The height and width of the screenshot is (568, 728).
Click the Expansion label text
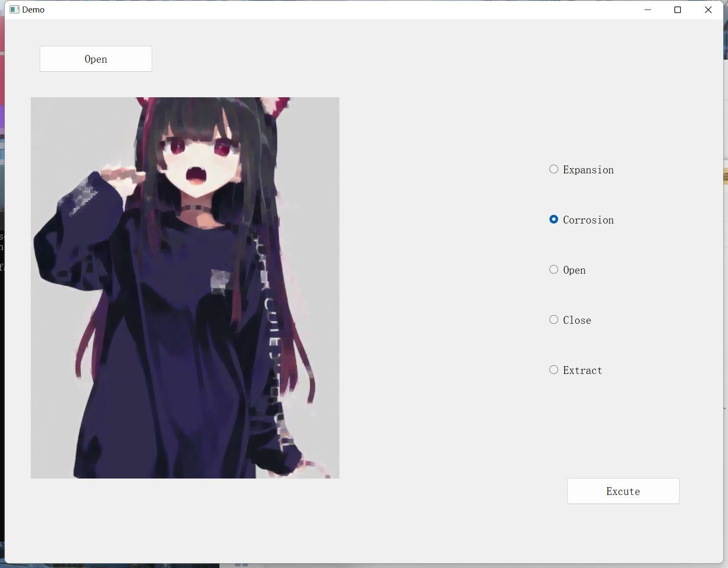pos(588,169)
